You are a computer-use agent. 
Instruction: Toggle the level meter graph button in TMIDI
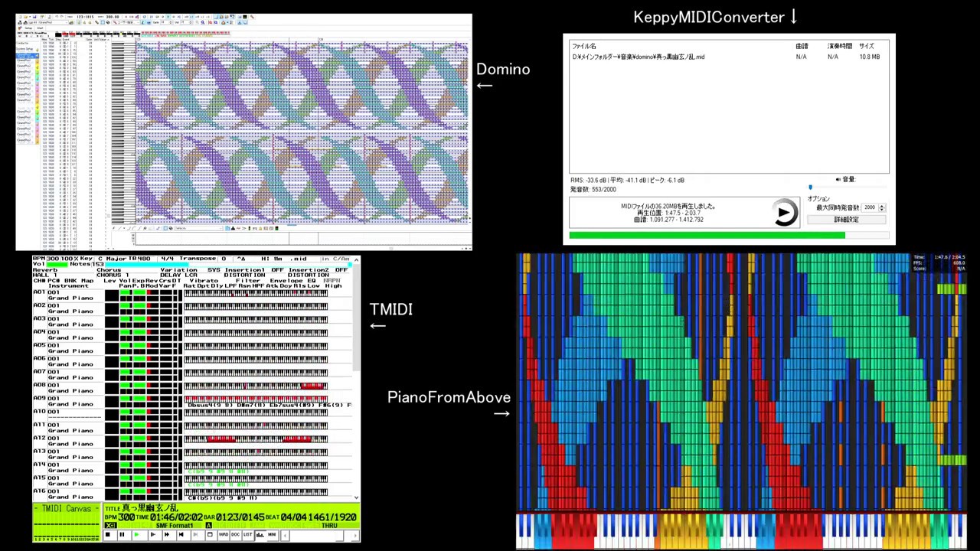click(x=260, y=535)
